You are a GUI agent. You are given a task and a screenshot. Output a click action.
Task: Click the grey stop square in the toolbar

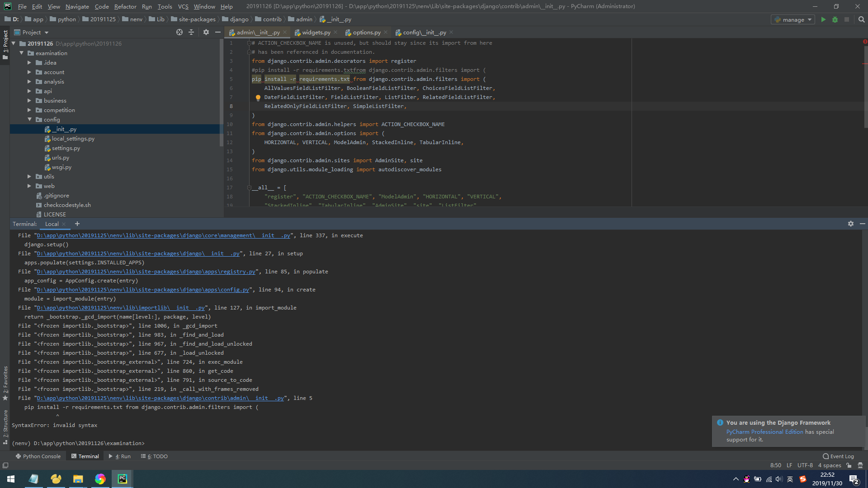click(847, 19)
